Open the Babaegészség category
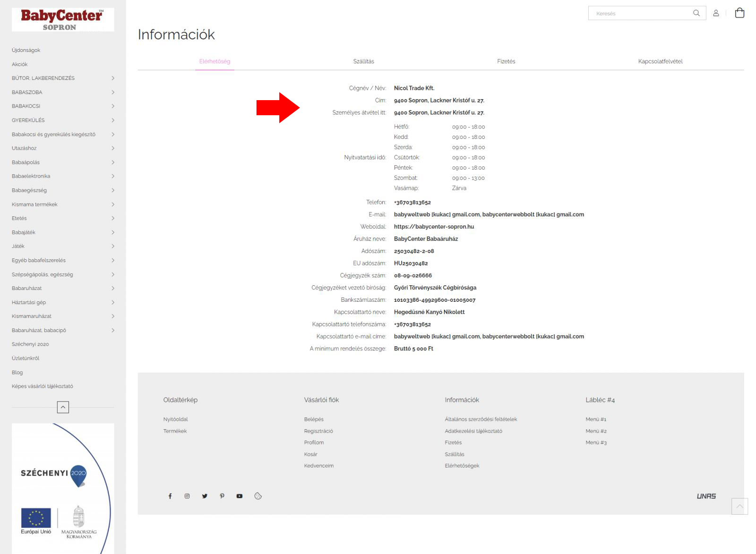 [29, 190]
